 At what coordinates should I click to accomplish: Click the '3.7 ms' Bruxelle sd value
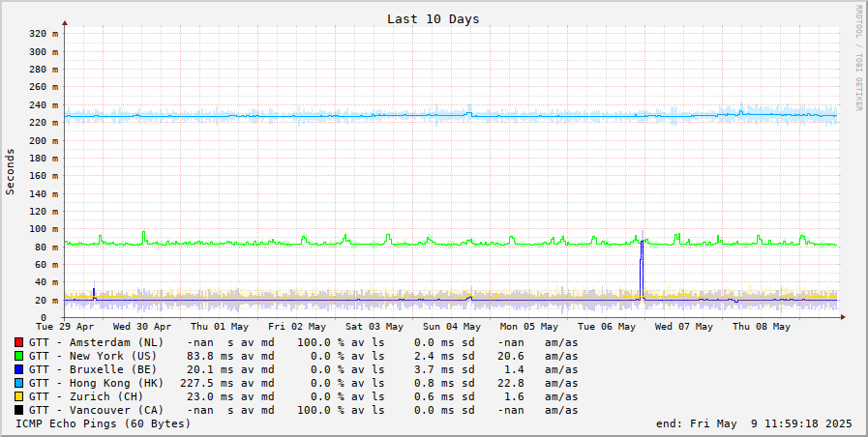(437, 369)
